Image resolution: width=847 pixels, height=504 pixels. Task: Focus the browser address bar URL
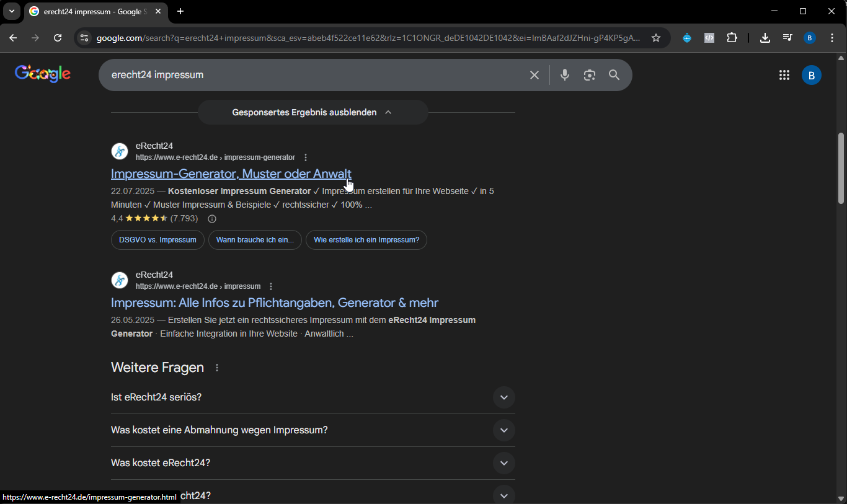click(368, 38)
